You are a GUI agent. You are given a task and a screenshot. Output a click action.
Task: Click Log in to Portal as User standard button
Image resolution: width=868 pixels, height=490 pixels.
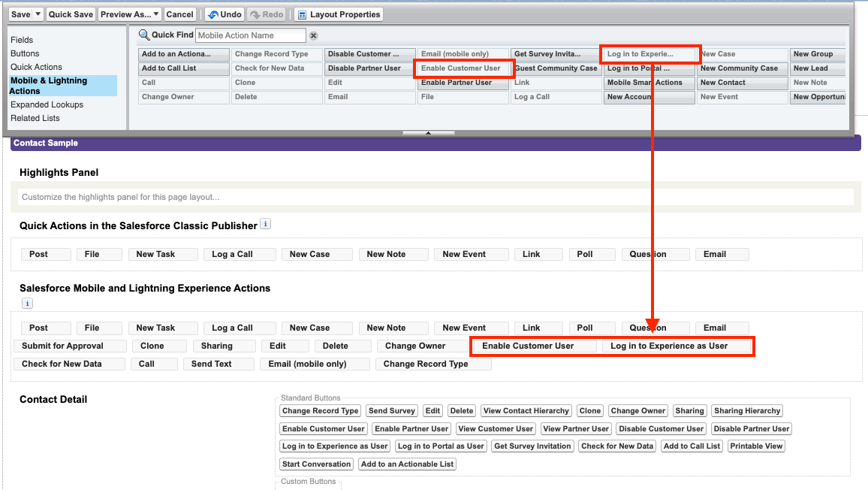click(441, 446)
